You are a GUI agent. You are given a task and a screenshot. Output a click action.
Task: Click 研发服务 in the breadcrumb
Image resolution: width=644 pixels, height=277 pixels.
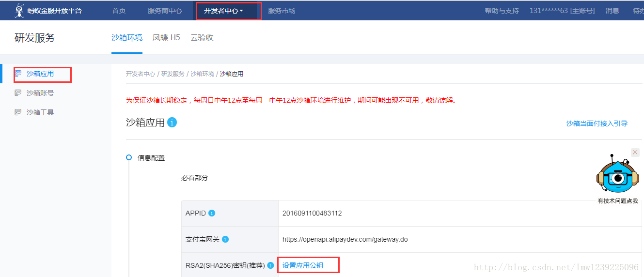tap(173, 74)
